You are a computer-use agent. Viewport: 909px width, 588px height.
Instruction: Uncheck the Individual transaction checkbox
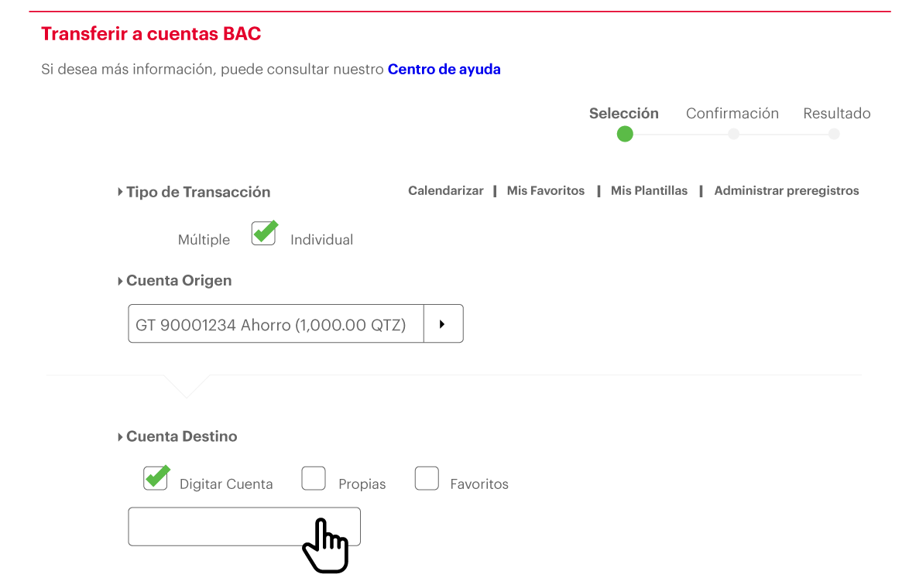263,232
